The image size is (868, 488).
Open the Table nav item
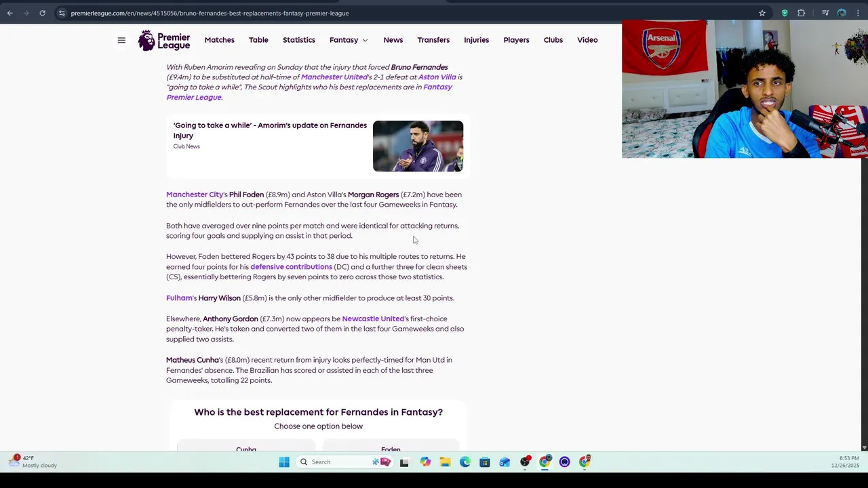pos(258,40)
